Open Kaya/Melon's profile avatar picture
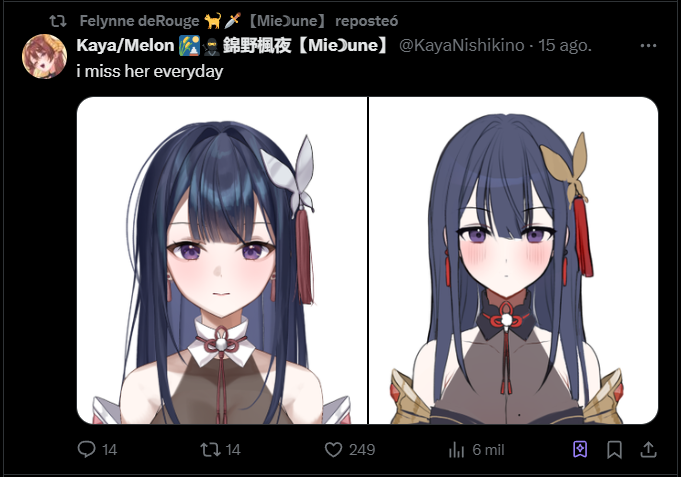Screen dimensions: 681x477 (44, 56)
